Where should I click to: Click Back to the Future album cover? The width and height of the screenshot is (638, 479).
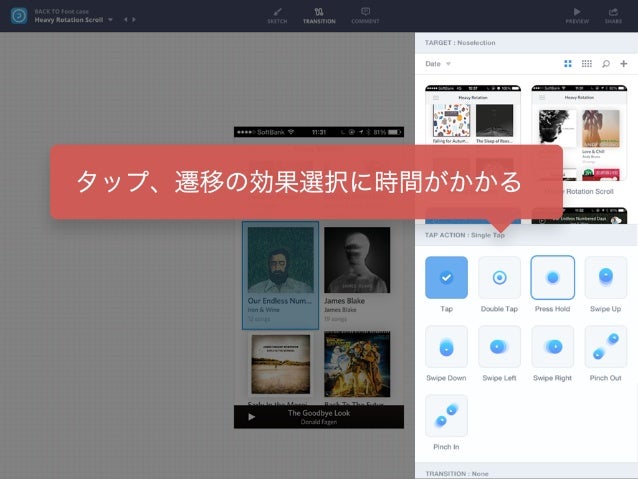pos(357,364)
